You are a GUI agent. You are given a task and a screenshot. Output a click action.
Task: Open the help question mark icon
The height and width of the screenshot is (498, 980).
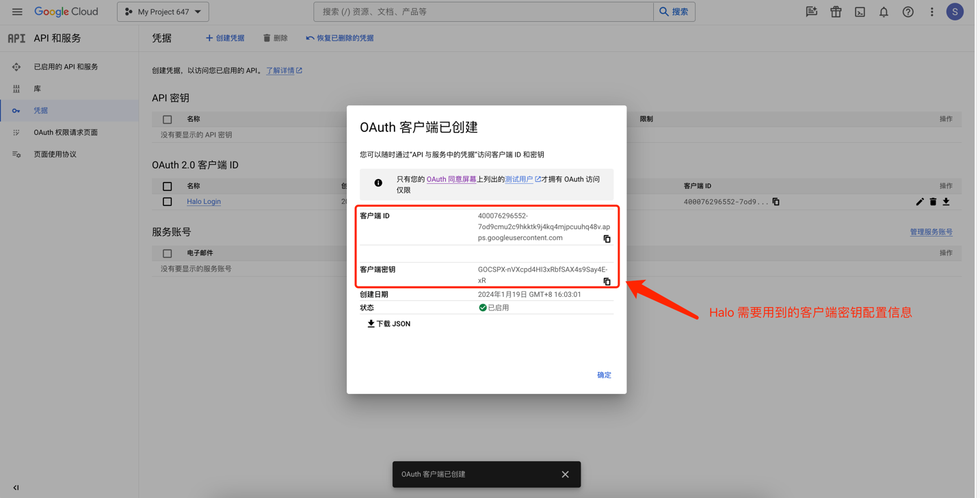[908, 12]
